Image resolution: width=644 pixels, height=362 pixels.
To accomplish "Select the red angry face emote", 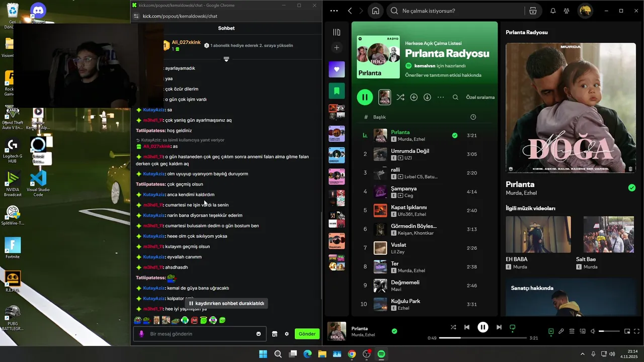I will (194, 320).
